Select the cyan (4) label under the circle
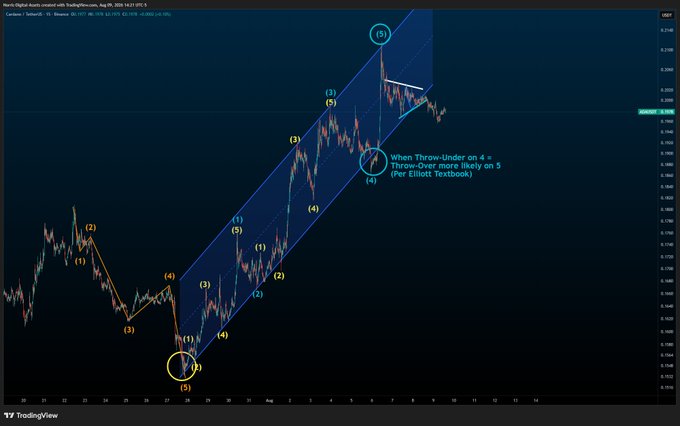The width and height of the screenshot is (680, 426). click(x=371, y=180)
